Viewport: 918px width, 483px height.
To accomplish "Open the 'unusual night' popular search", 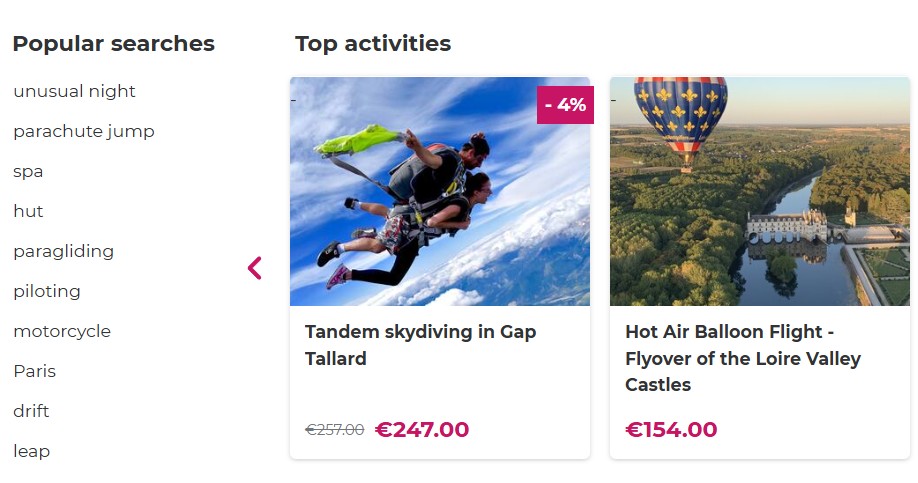I will point(74,91).
